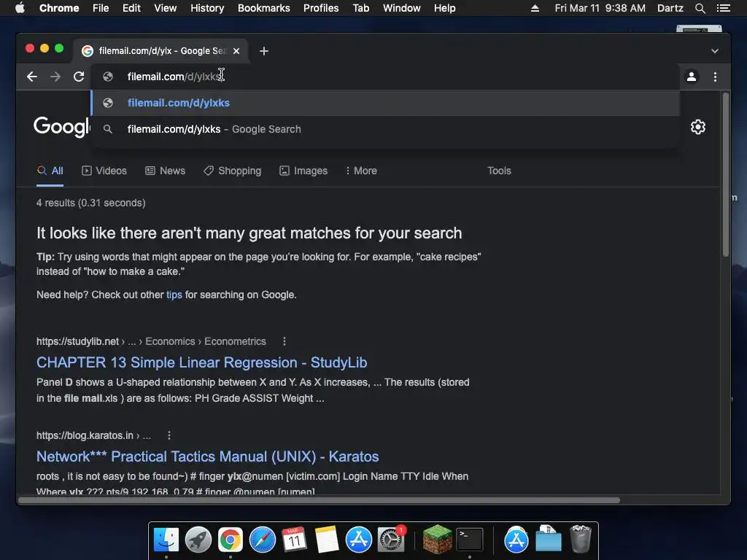Viewport: 747px width, 560px height.
Task: Click the date and time in menu bar
Action: (x=600, y=8)
